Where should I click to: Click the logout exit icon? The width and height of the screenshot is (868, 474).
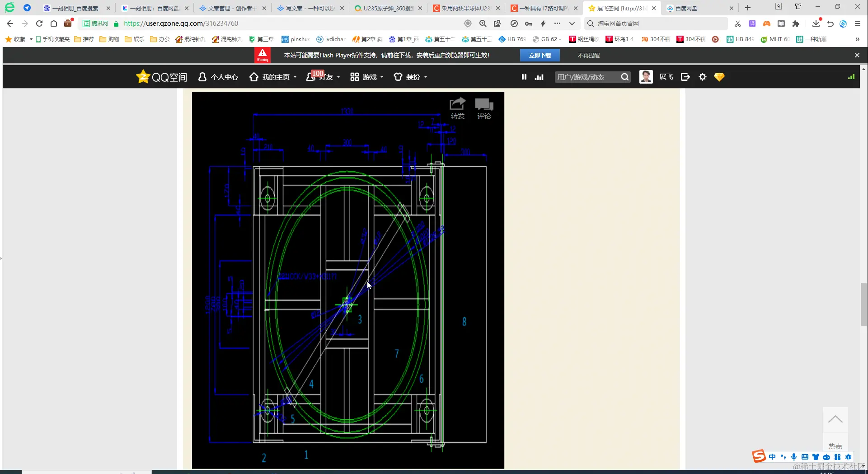685,77
